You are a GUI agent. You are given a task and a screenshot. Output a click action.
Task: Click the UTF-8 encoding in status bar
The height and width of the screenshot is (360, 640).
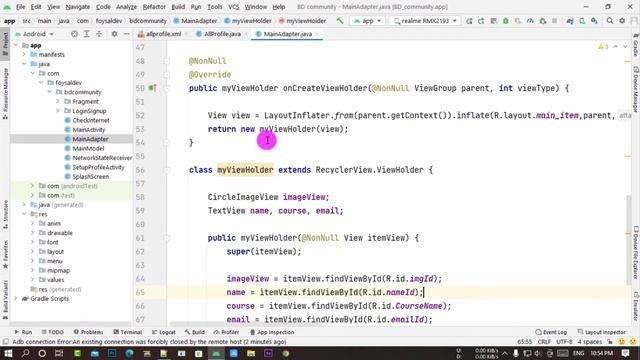pyautogui.click(x=564, y=342)
